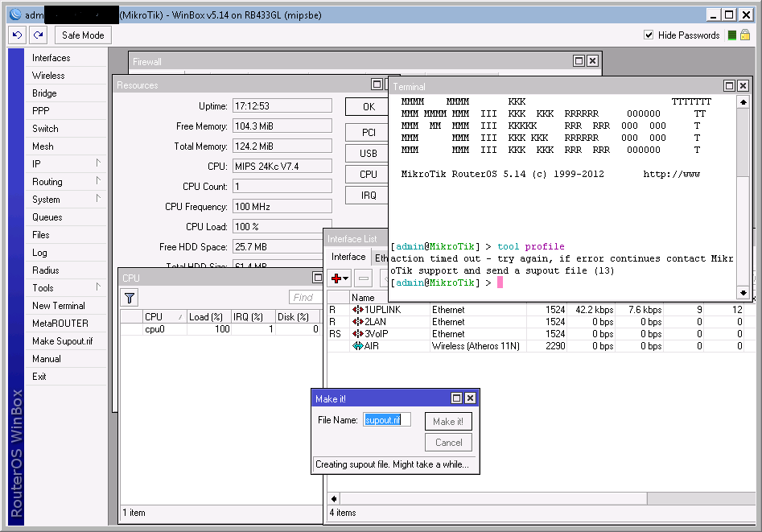This screenshot has height=532, width=762.
Task: Toggle the Safe Mode button
Action: click(x=83, y=35)
